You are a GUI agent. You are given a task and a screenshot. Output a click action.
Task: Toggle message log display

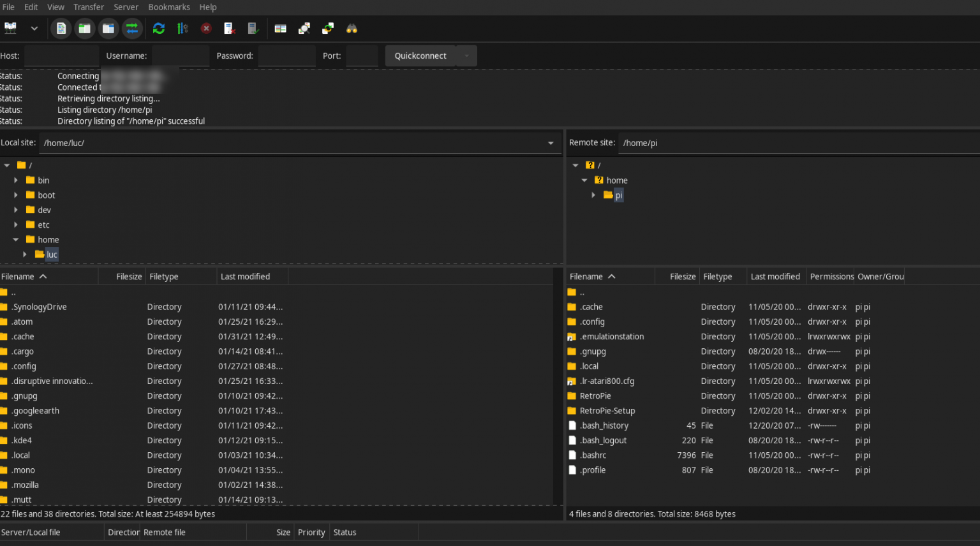click(x=61, y=28)
